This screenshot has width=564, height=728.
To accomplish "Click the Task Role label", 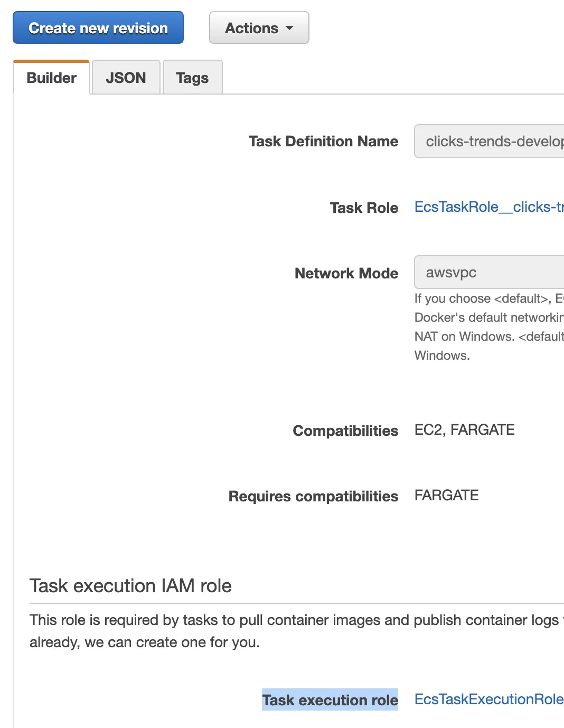I will point(364,208).
